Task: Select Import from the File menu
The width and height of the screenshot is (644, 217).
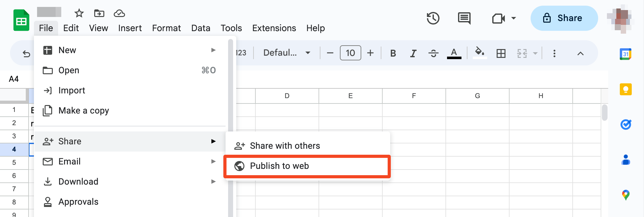Action: 130,90
